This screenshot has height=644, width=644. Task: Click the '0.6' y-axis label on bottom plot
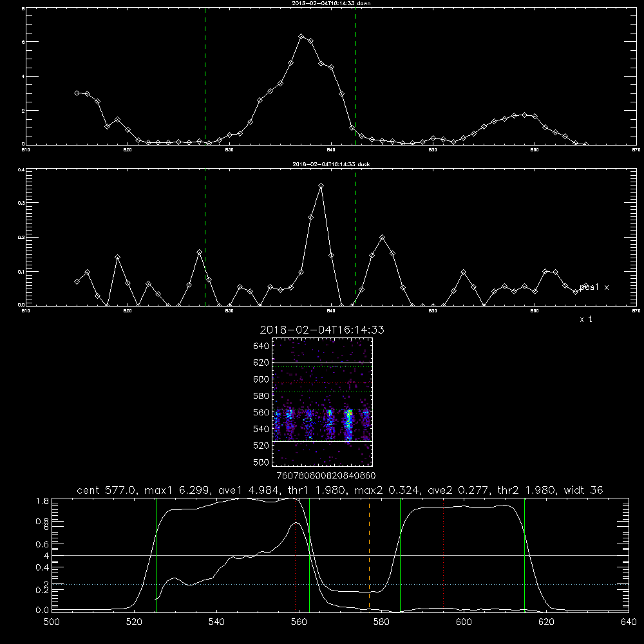click(43, 544)
